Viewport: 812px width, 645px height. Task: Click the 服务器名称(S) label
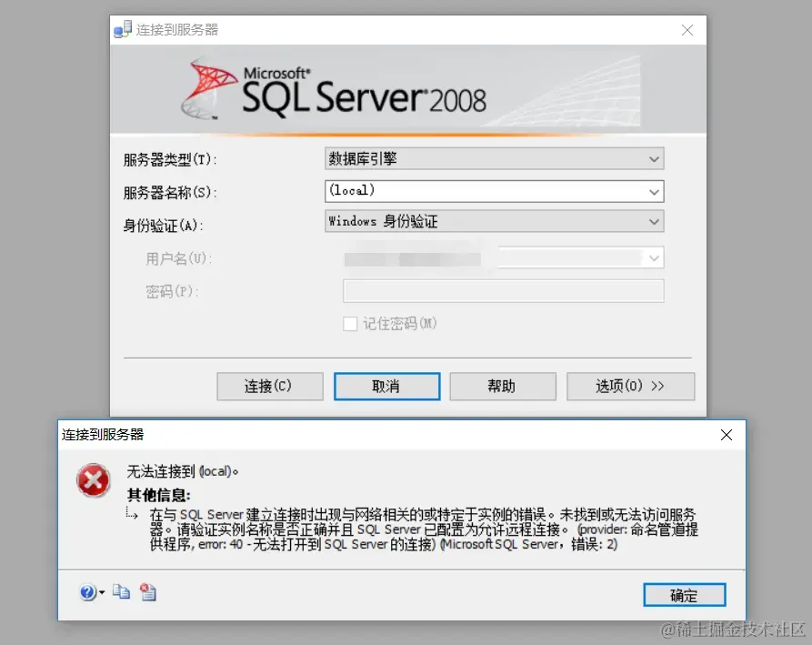coord(170,192)
